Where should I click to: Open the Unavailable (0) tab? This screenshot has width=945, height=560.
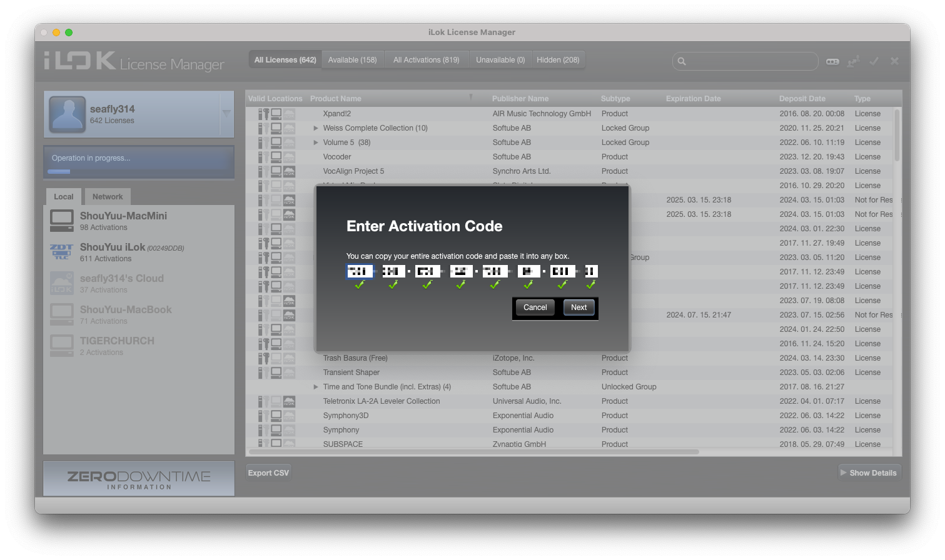coord(500,60)
